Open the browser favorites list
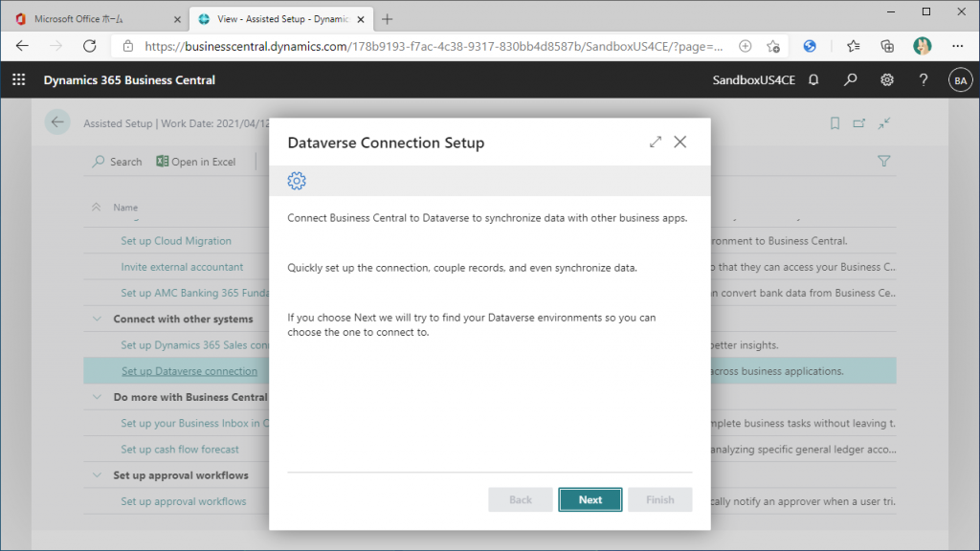 853,46
